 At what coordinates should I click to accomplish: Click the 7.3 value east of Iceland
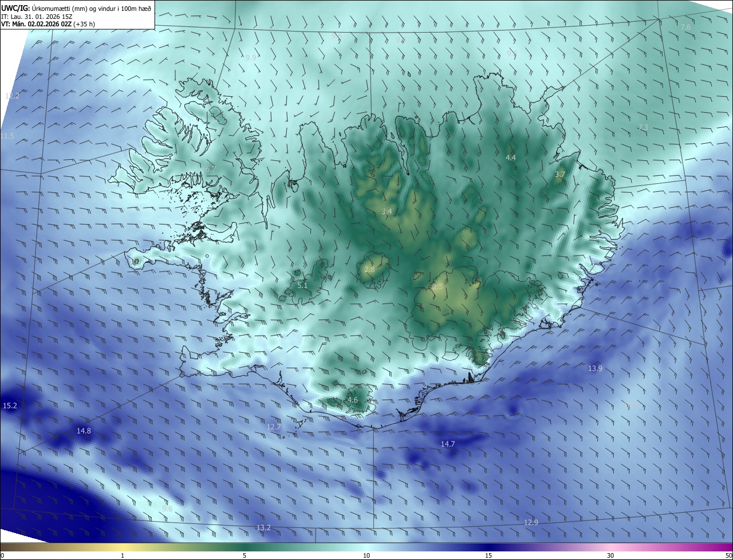643,127
